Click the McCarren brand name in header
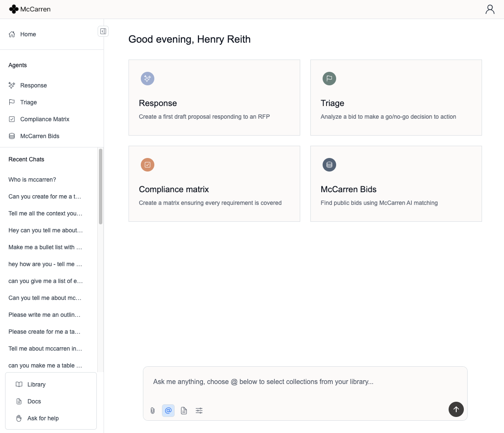 (x=36, y=9)
